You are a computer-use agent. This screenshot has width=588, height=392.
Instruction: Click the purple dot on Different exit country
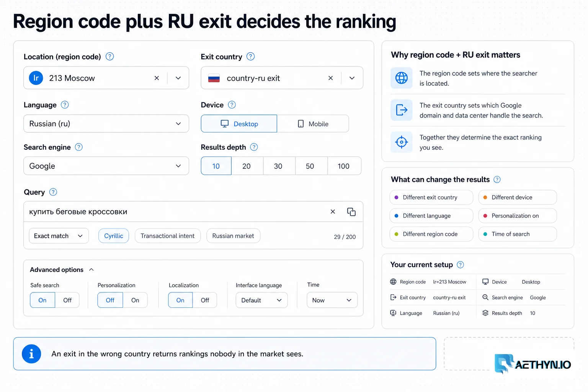coord(396,198)
